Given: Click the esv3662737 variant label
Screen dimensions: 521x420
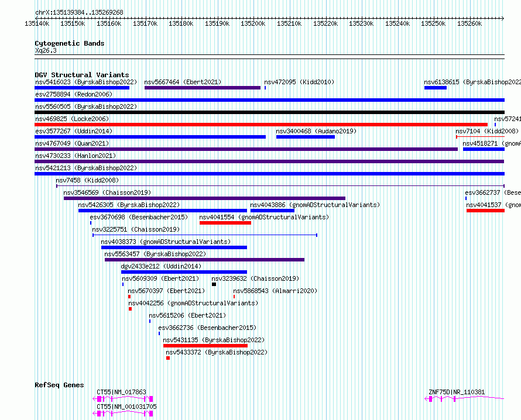Looking at the screenshot, I should pos(493,192).
